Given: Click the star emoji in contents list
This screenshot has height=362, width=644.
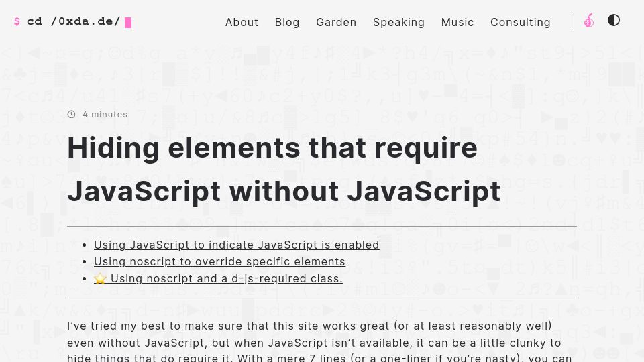Looking at the screenshot, I should (100, 279).
